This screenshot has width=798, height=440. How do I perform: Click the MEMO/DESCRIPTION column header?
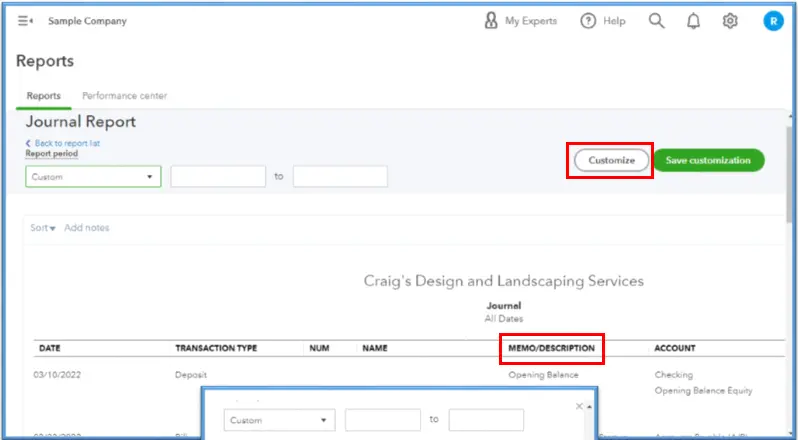(x=552, y=348)
